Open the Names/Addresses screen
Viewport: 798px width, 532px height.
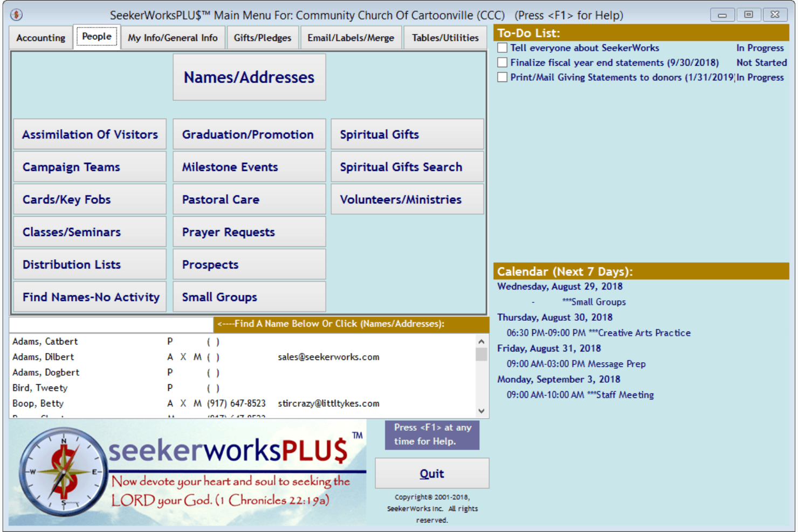(x=249, y=77)
